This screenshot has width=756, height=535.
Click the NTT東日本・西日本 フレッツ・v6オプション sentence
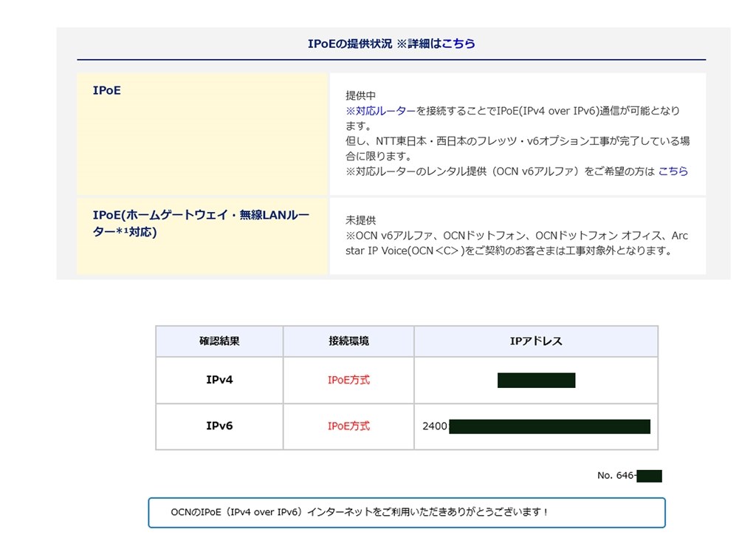518,149
